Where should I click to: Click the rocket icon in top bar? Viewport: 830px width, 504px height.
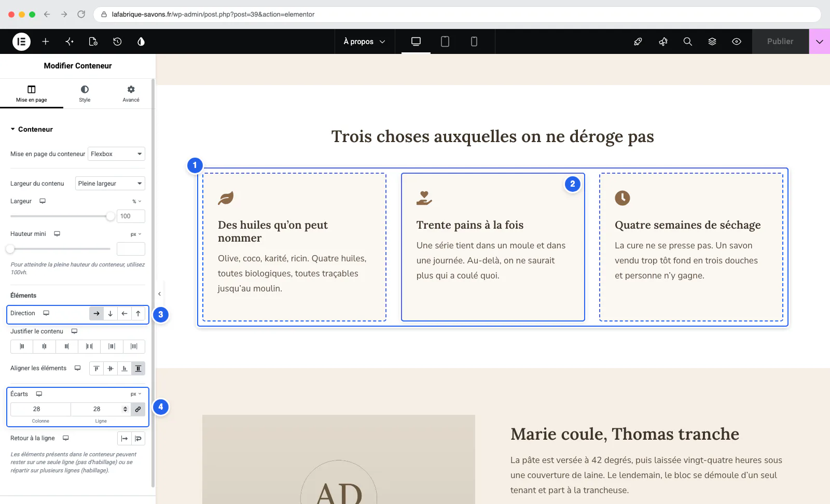click(x=638, y=41)
